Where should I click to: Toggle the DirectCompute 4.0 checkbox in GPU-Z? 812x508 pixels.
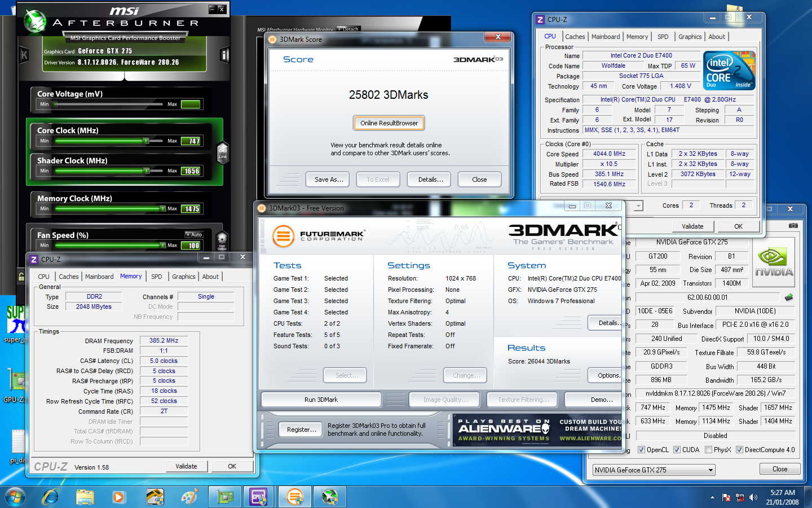tap(739, 450)
